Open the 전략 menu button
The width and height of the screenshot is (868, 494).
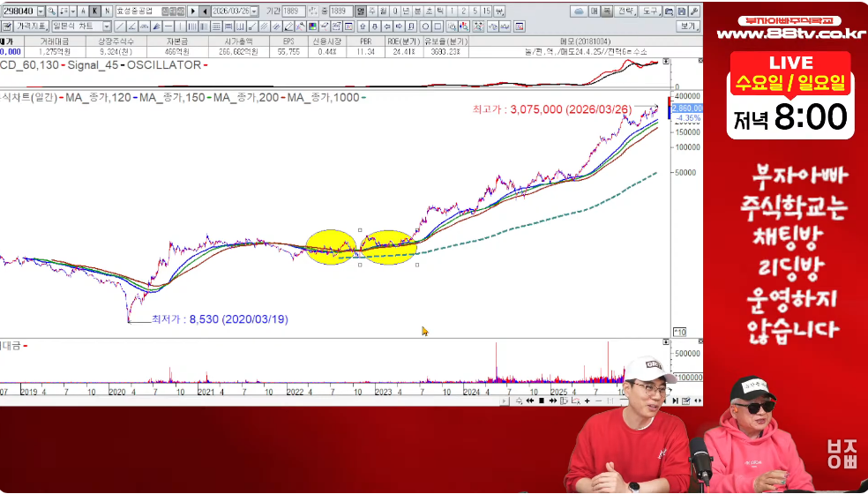[x=625, y=11]
